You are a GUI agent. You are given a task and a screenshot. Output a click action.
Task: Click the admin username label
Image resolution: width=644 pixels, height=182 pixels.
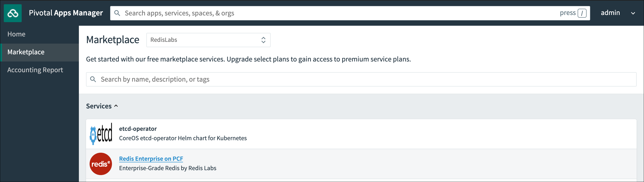[x=610, y=13]
